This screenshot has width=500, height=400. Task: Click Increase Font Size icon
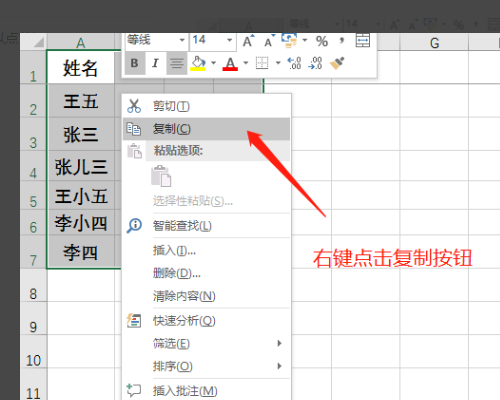[248, 41]
